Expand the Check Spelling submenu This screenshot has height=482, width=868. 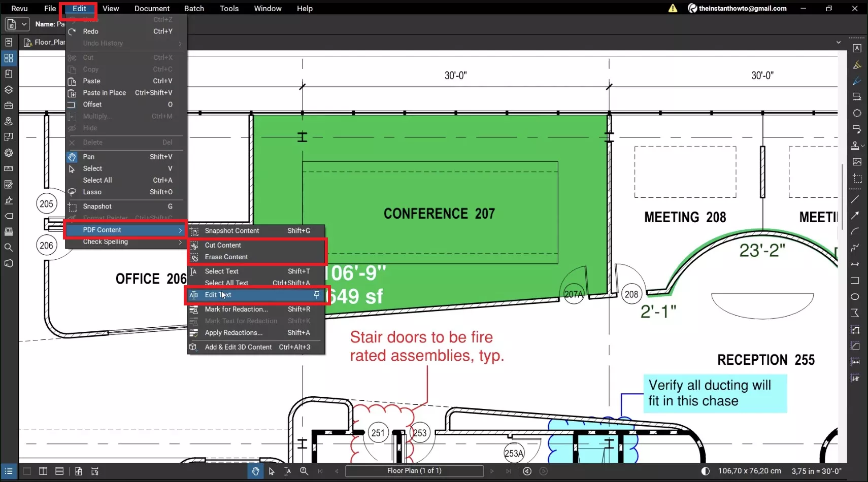point(126,242)
